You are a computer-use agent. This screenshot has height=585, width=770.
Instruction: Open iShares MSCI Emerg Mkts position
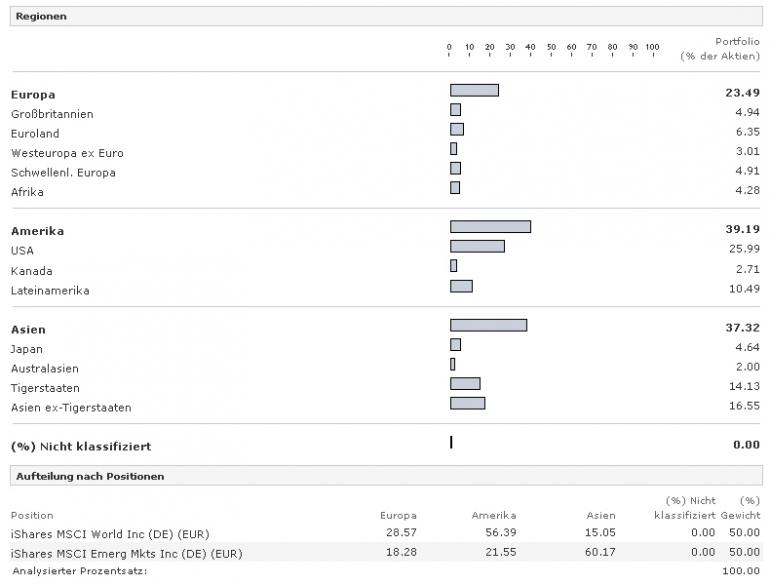point(126,553)
